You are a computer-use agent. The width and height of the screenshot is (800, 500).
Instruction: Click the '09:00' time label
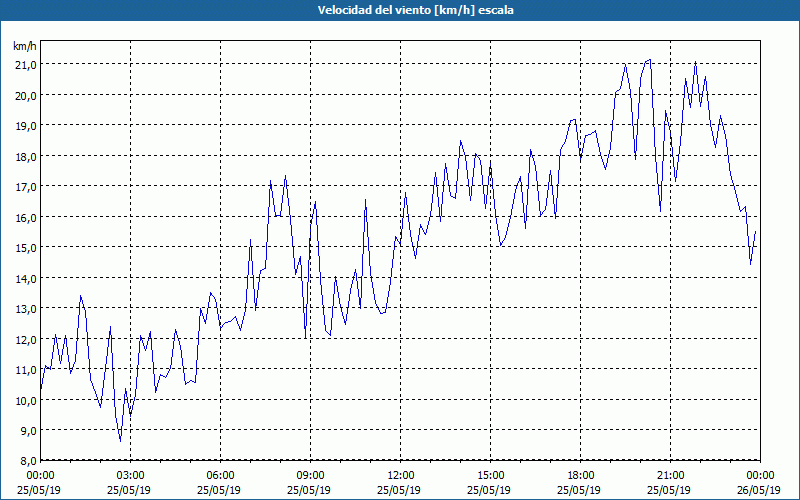coord(310,476)
